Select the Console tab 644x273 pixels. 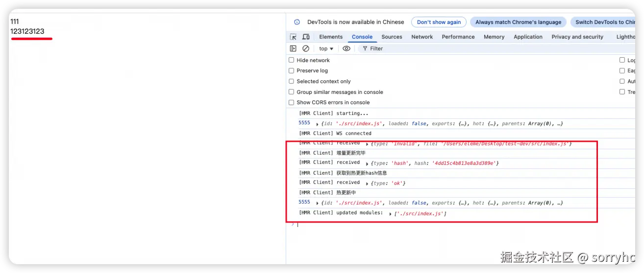coord(362,37)
